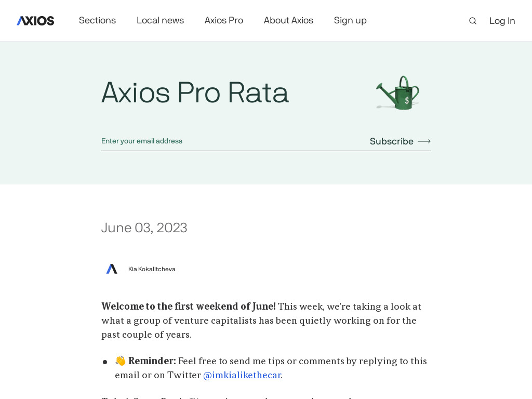Click the Log In link
Viewport: 532px width, 399px height.
502,21
